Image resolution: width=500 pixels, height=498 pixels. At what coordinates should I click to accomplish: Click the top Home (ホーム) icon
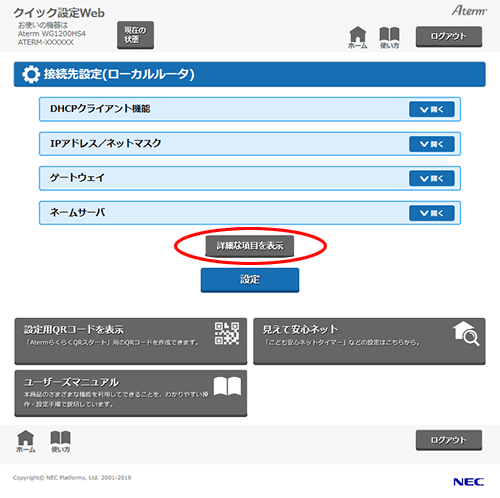coord(357,37)
